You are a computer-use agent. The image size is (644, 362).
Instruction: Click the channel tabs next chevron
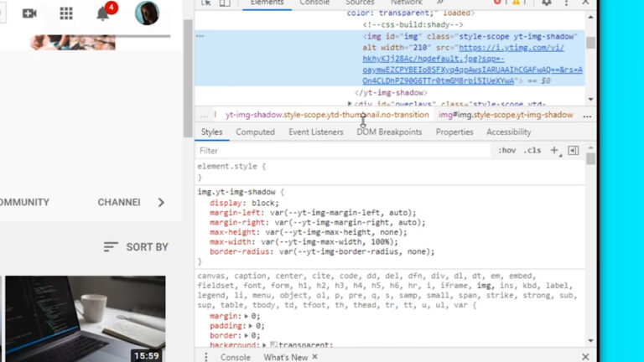161,202
